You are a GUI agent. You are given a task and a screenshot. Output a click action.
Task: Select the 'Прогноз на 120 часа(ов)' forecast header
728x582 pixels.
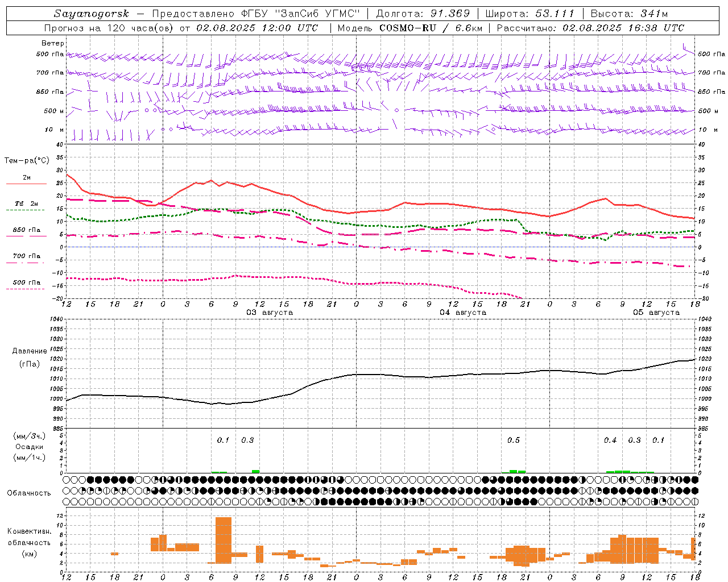tap(109, 28)
